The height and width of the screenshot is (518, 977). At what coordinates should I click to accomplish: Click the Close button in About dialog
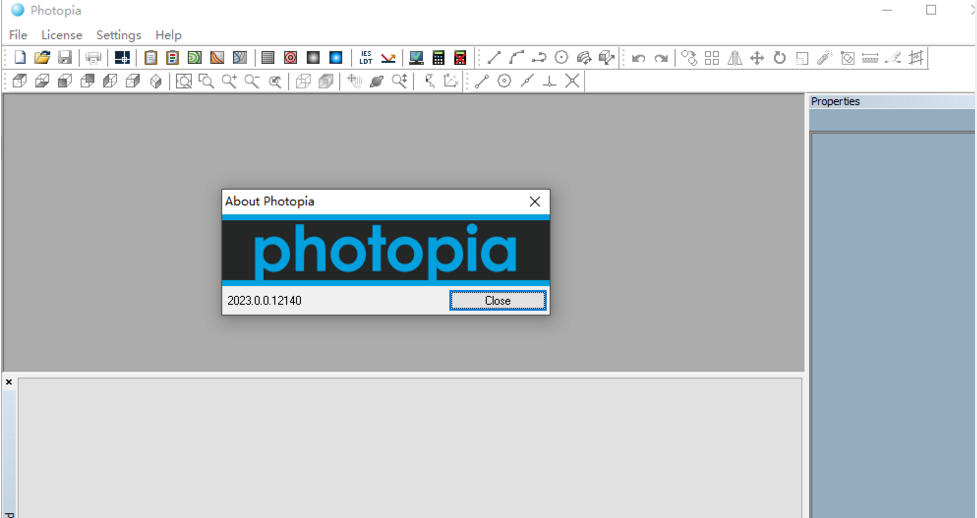tap(498, 300)
